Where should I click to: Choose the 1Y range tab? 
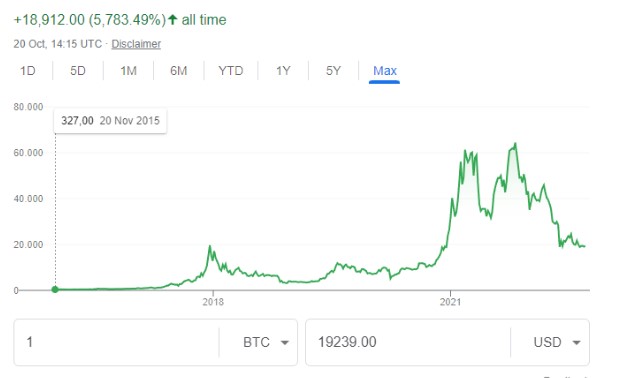pos(283,71)
